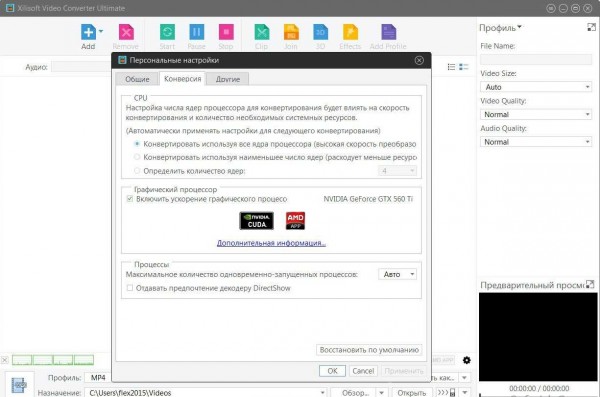This screenshot has height=397, width=600.
Task: Close the Персональные настройки dialog
Action: click(x=419, y=60)
